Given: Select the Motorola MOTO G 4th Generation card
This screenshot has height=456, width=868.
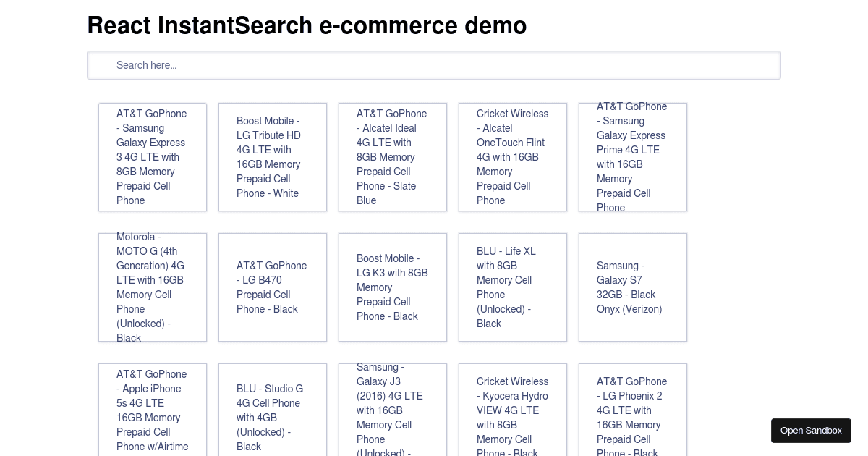Looking at the screenshot, I should click(x=153, y=287).
